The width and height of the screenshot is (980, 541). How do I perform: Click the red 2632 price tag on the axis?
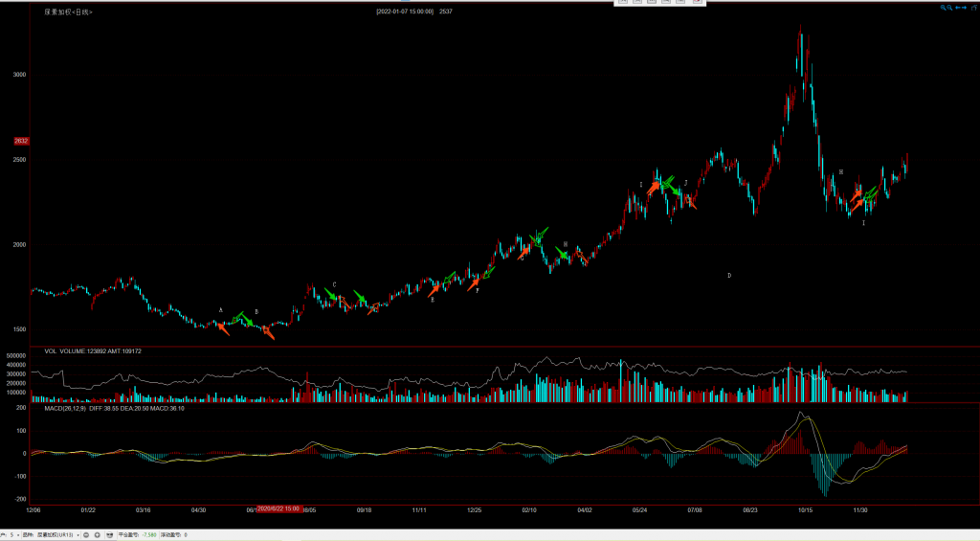click(x=20, y=141)
